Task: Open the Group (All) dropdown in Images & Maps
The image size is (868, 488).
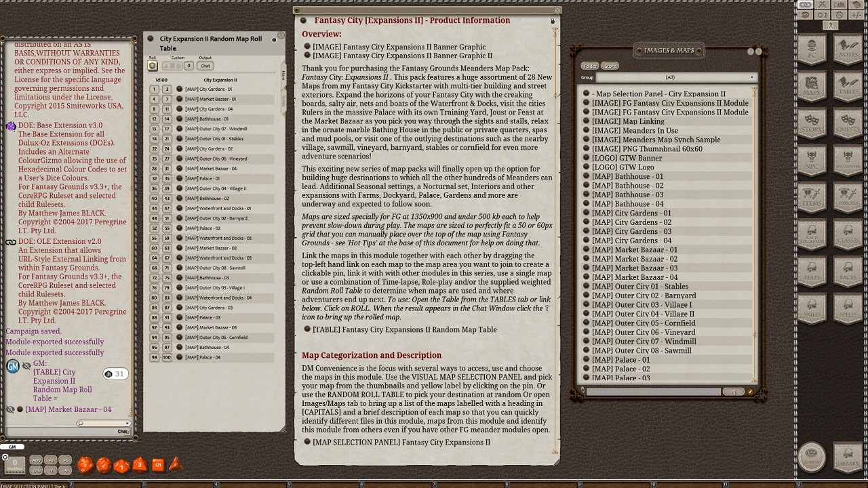Action: point(671,77)
